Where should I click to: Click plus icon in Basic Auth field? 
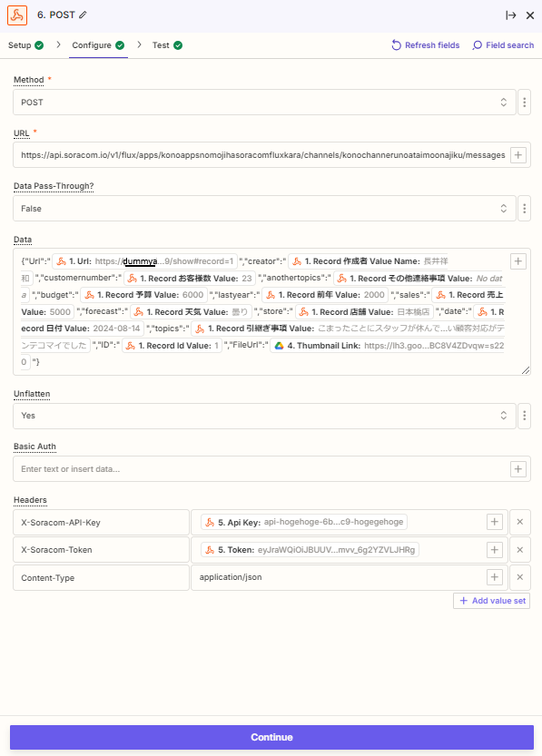(x=517, y=469)
